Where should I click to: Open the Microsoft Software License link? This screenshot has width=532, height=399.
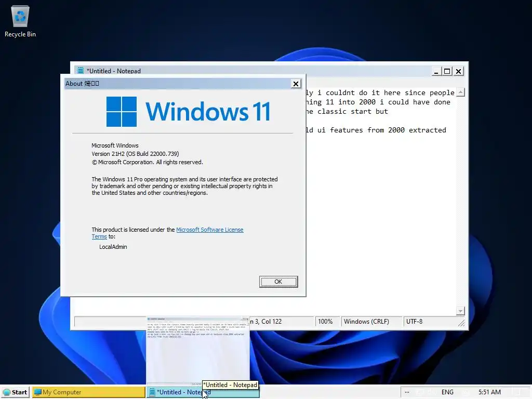pyautogui.click(x=210, y=230)
